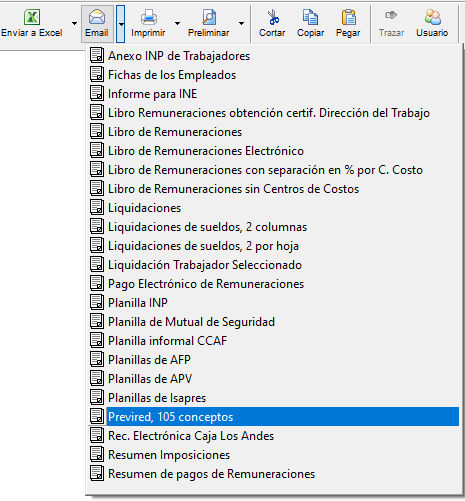This screenshot has height=501, width=465.
Task: Click document icon beside Previred, 105 conceptos
Action: click(x=97, y=416)
